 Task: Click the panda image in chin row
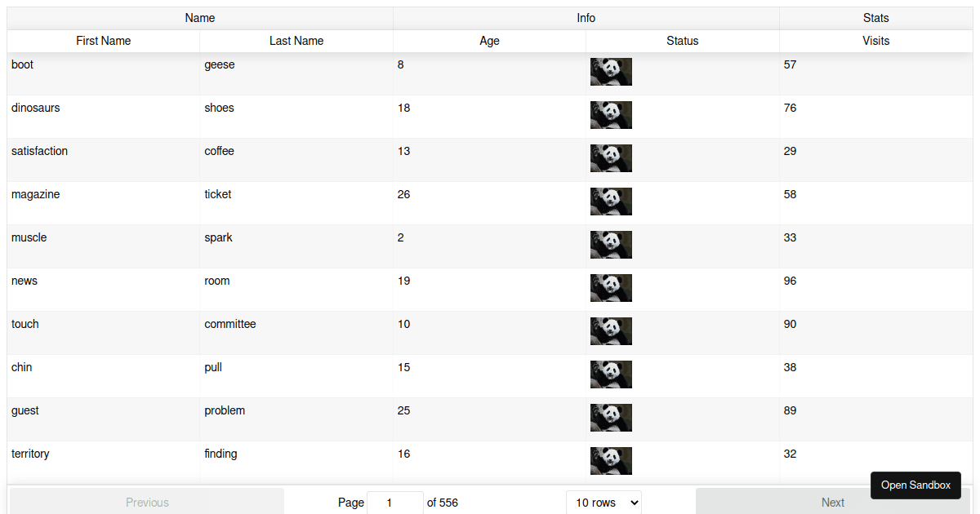click(x=611, y=374)
